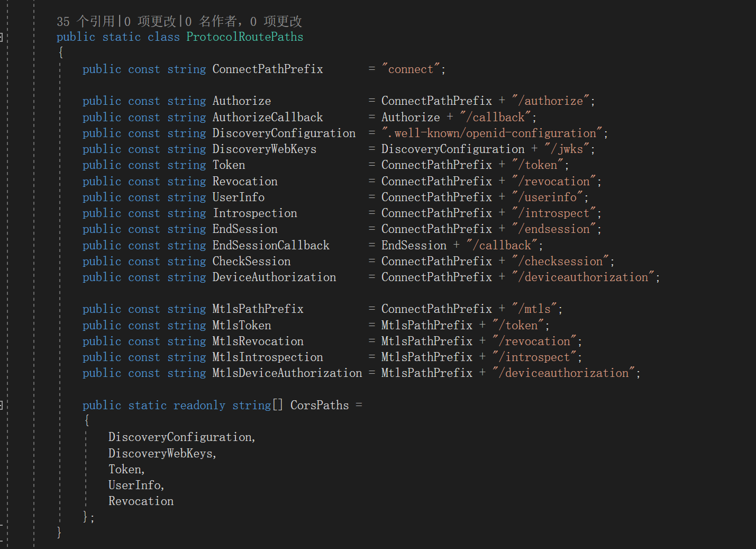Click the MtlsPathPrefix constant declaration name

[x=258, y=309]
